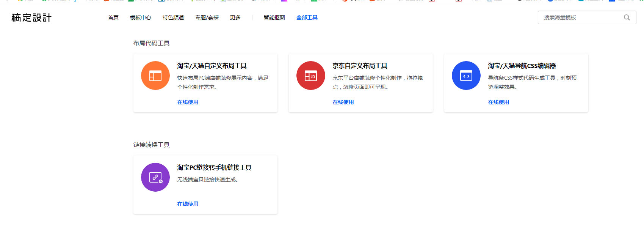The width and height of the screenshot is (644, 230).
Task: Click 在线使用 under 淘宝PC链接转手机链接工具
Action: coord(188,204)
